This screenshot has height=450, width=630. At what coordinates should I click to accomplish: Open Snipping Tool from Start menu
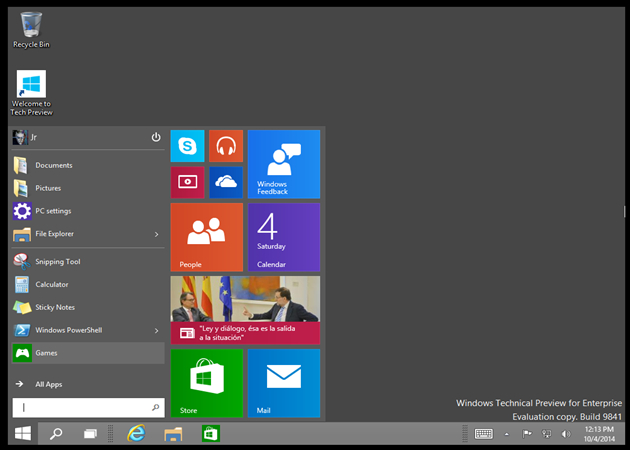click(x=58, y=262)
